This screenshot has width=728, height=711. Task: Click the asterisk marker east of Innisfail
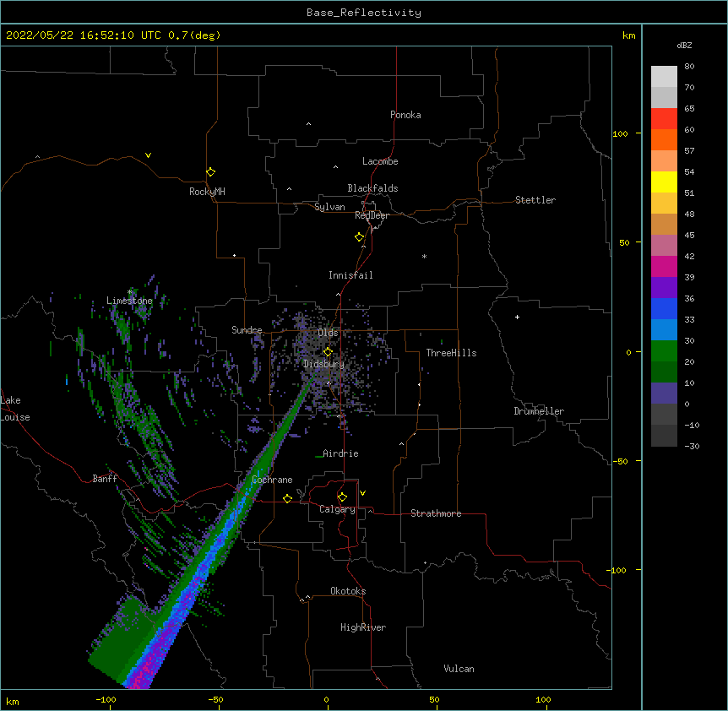pyautogui.click(x=424, y=257)
